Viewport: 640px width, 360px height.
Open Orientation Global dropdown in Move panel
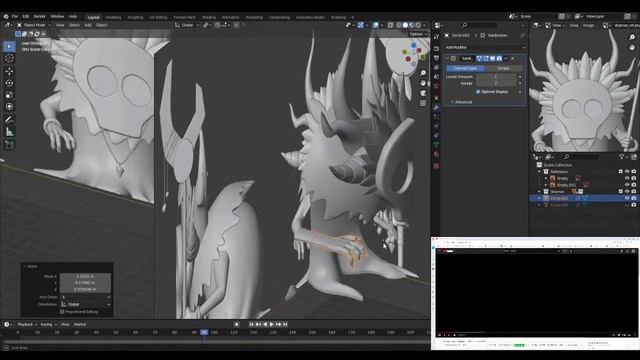[x=85, y=304]
